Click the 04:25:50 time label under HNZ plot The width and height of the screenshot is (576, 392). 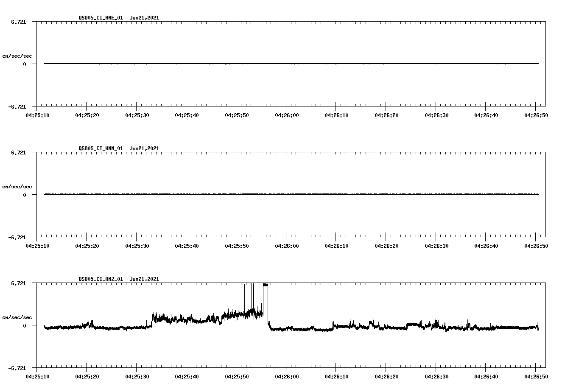(236, 376)
